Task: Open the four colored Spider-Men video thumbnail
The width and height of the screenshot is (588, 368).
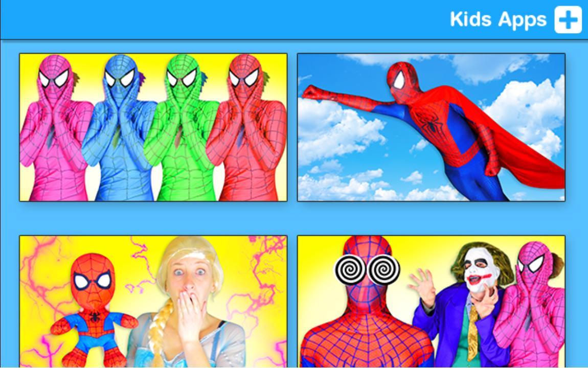Action: (x=153, y=127)
